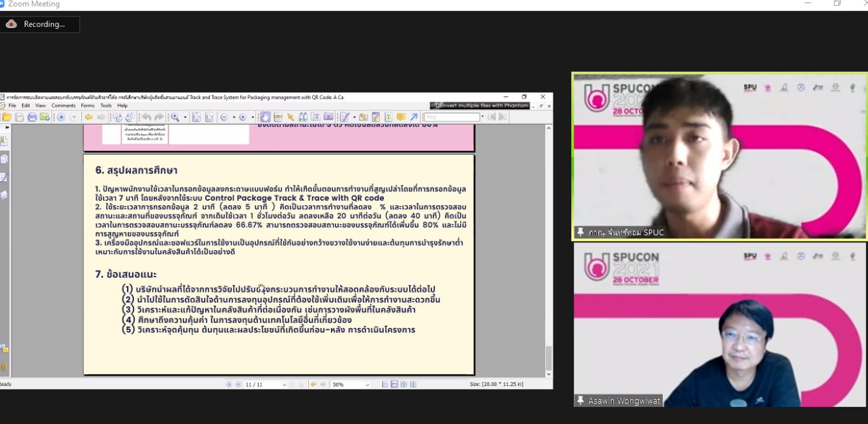Click previous page button in status bar
The width and height of the screenshot is (868, 424).
238,385
